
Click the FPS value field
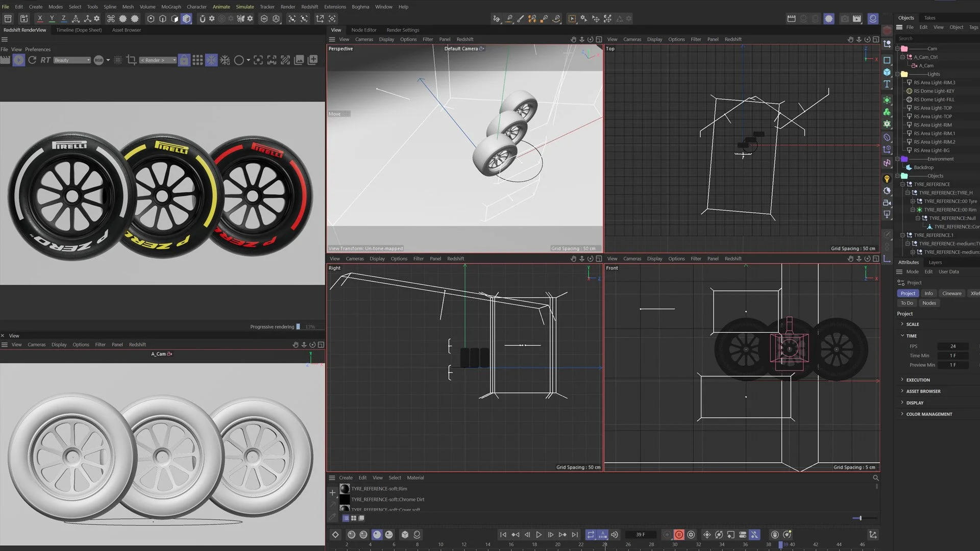coord(952,346)
